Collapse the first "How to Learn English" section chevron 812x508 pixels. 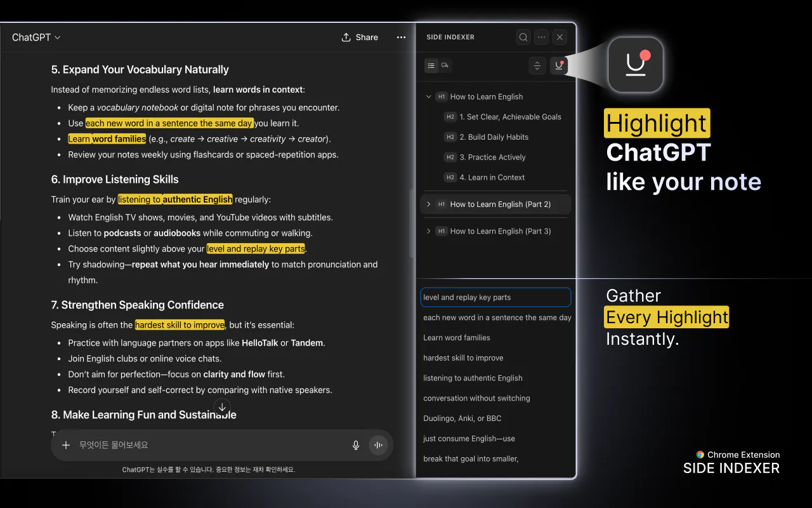[429, 97]
